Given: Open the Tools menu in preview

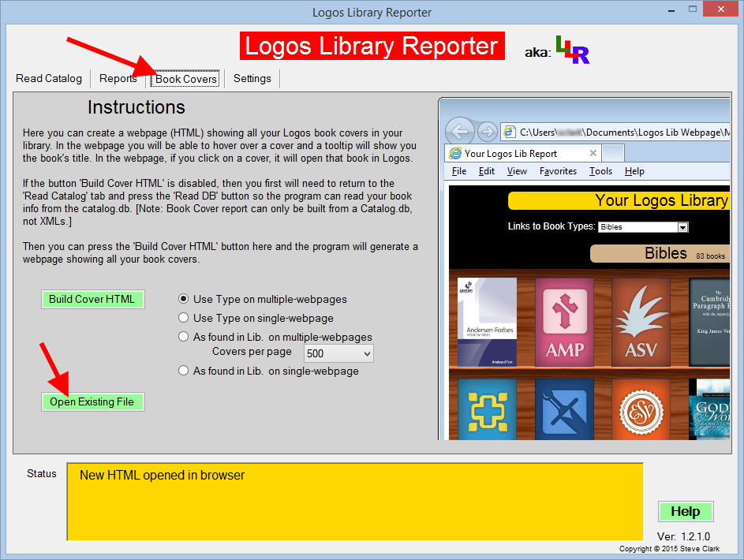Looking at the screenshot, I should click(600, 171).
